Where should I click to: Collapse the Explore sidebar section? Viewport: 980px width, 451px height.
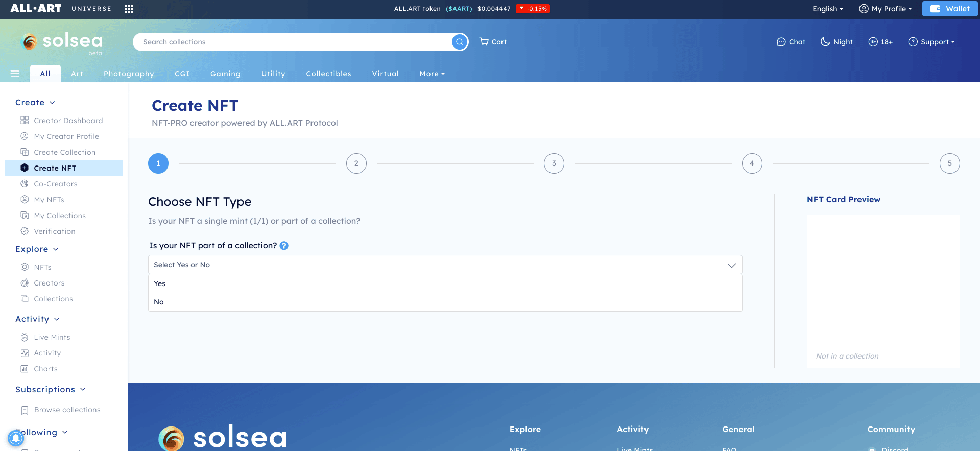click(x=37, y=249)
